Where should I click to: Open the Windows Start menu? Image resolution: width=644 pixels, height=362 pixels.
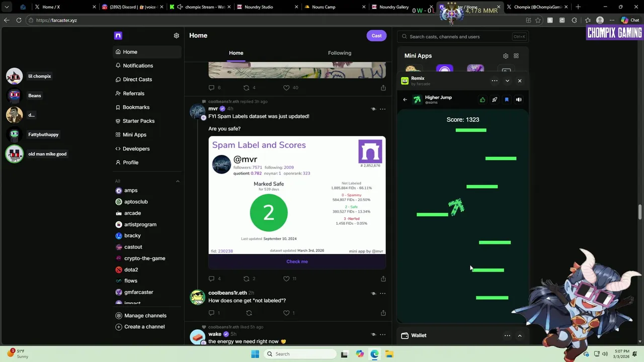[255, 354]
